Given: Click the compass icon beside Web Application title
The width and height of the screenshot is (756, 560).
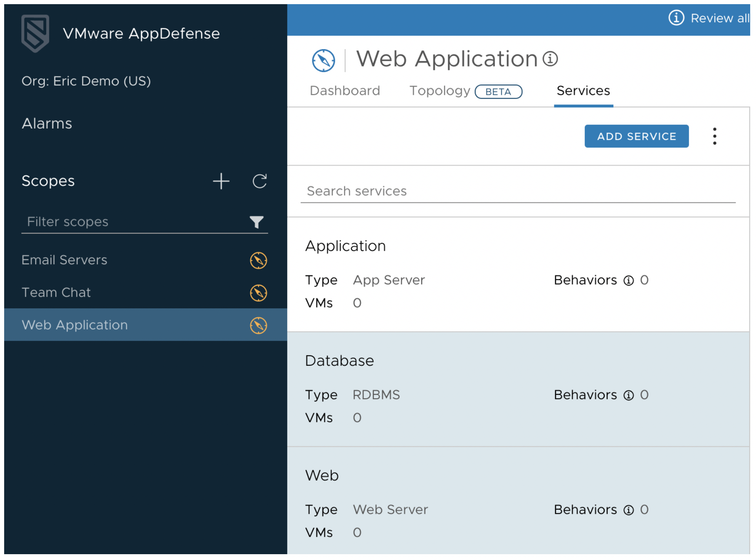Looking at the screenshot, I should pos(324,59).
